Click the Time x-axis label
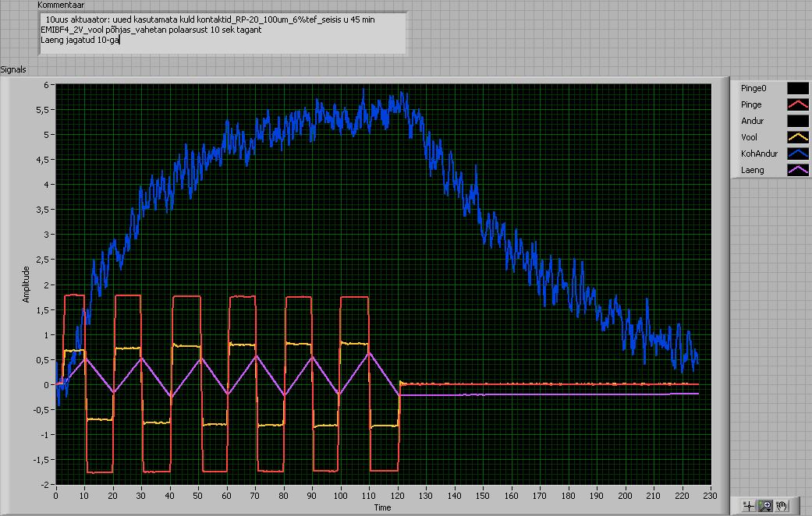This screenshot has width=812, height=516. point(382,507)
